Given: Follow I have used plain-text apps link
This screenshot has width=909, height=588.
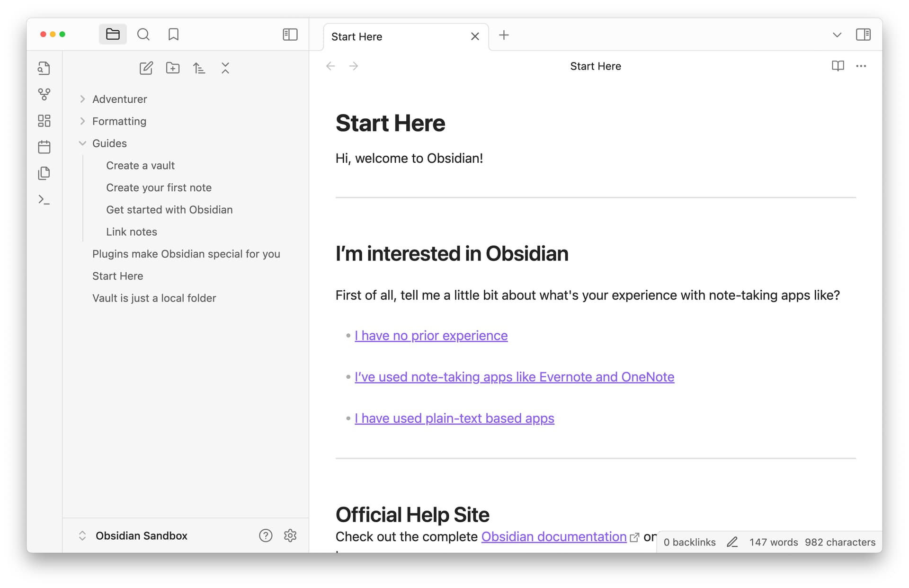Looking at the screenshot, I should pyautogui.click(x=454, y=419).
